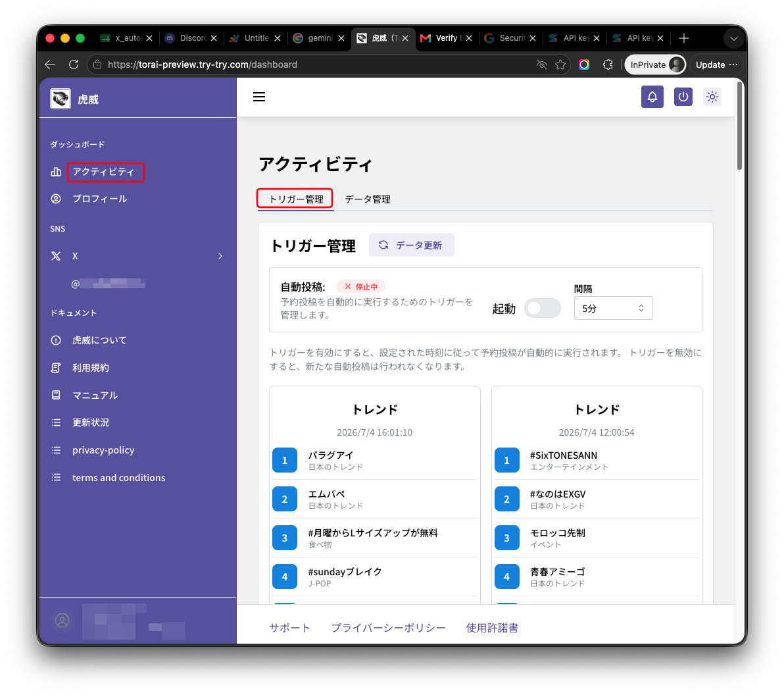Open 利用規約 document link
784x695 pixels.
(90, 368)
